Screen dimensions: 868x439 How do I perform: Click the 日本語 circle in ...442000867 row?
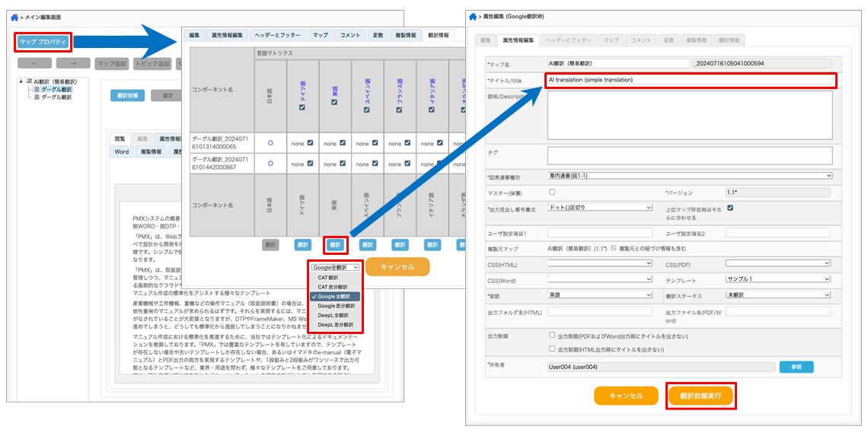(271, 163)
